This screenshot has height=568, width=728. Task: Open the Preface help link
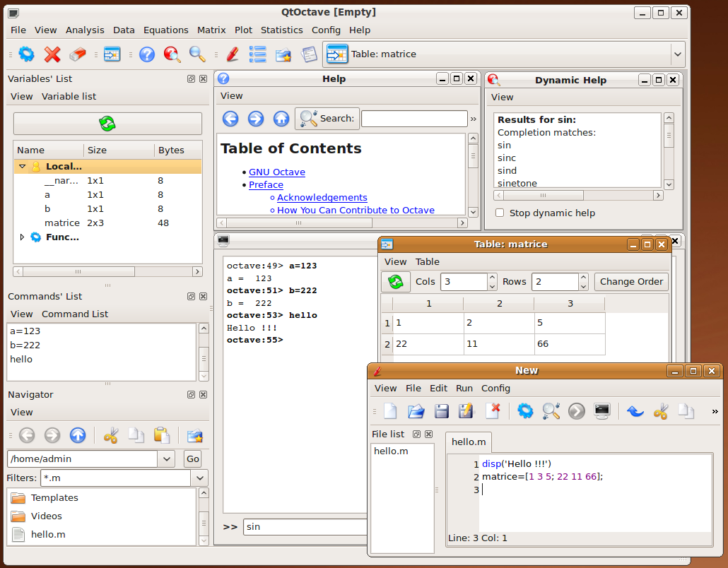pyautogui.click(x=266, y=184)
